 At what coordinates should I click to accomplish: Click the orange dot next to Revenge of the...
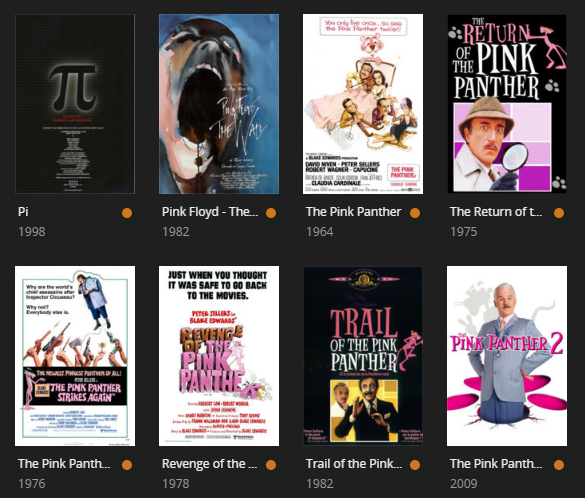pyautogui.click(x=271, y=465)
